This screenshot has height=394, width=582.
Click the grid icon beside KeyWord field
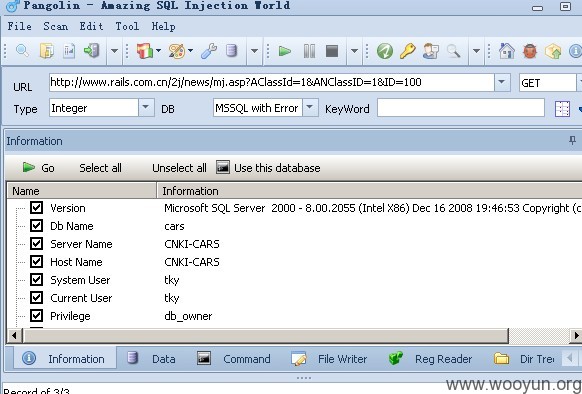coord(562,109)
